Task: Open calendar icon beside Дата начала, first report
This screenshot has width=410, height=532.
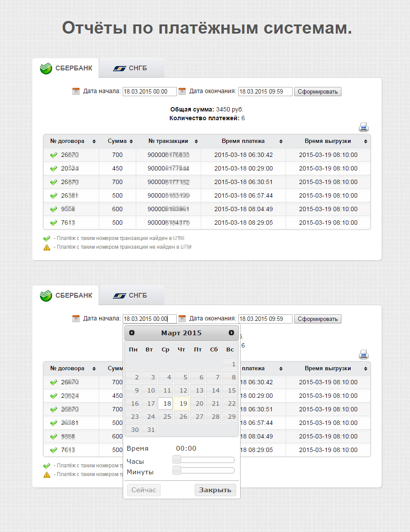Action: (x=76, y=91)
